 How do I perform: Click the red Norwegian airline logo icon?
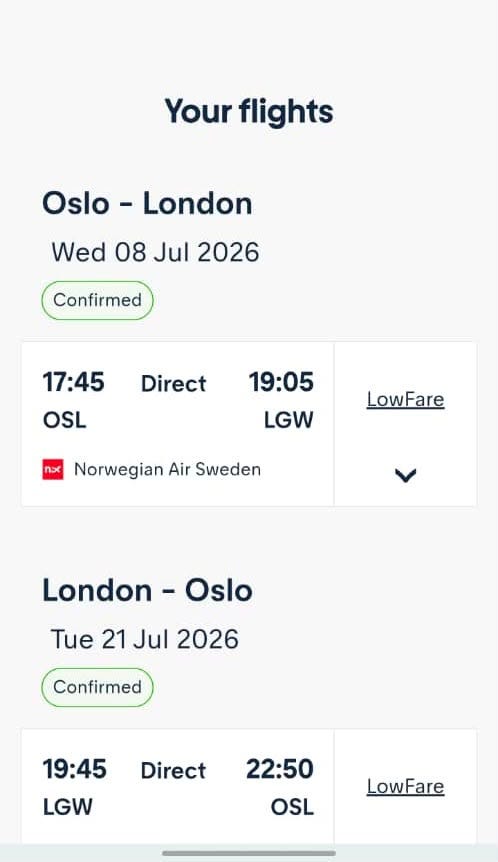pos(53,469)
